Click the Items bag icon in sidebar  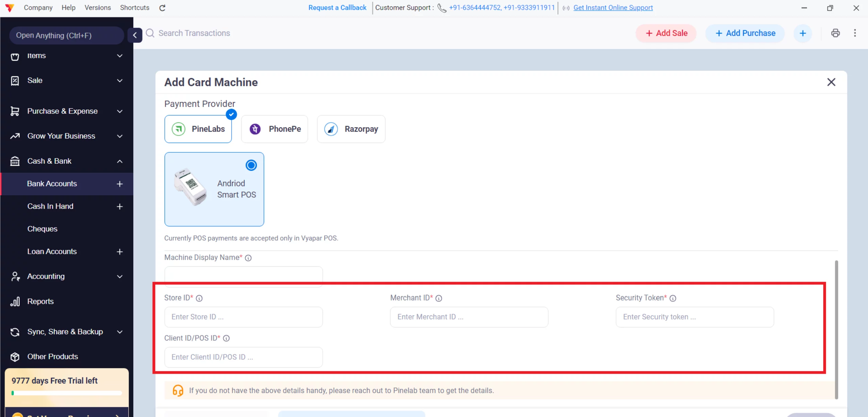[x=15, y=56]
